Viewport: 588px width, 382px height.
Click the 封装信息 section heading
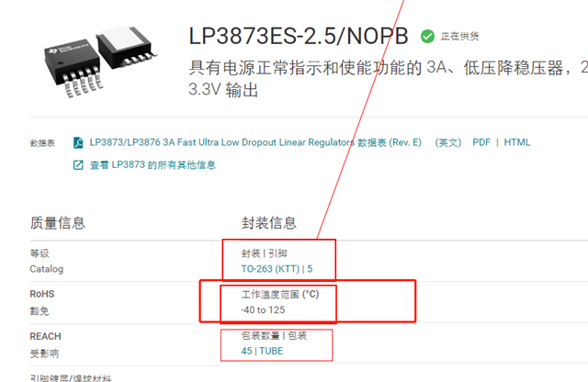tap(269, 223)
